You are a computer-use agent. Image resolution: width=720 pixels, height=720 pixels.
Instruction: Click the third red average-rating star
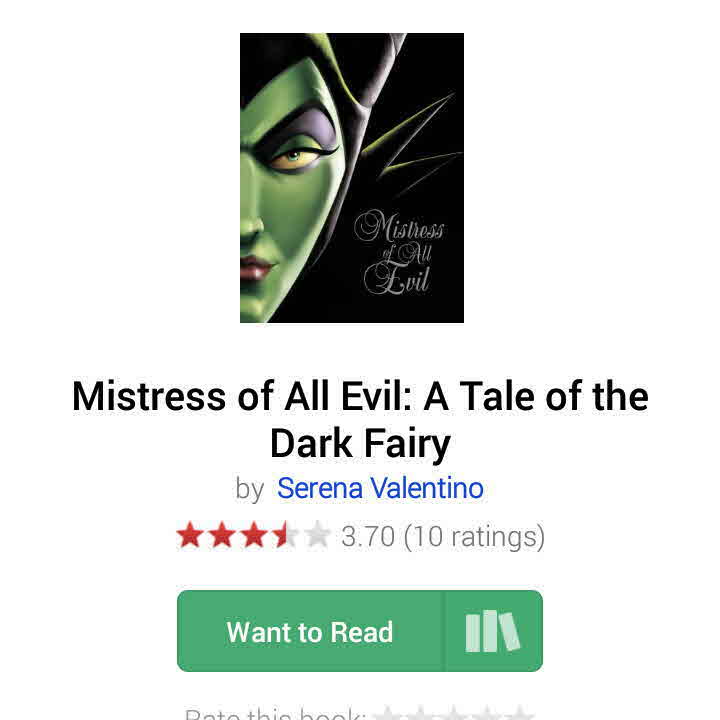click(x=253, y=535)
